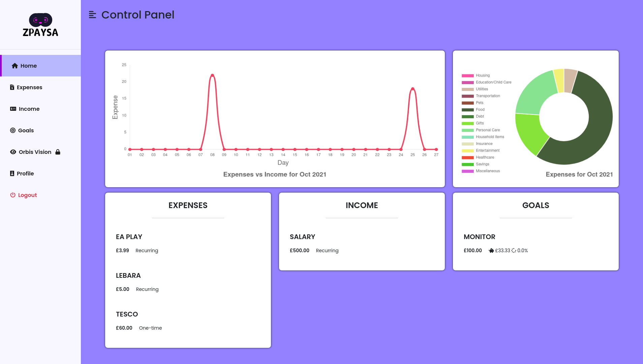Toggle the Healthcare legend swatch
Screen dimensions: 643x364
pyautogui.click(x=467, y=158)
